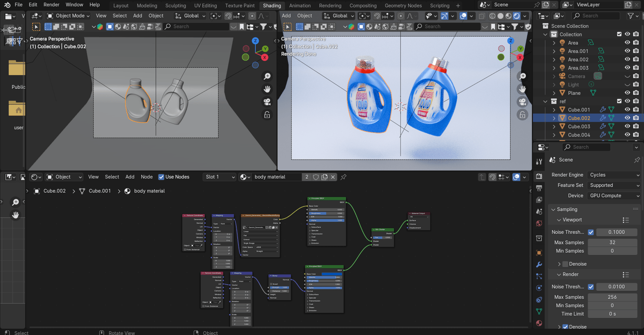The height and width of the screenshot is (335, 644).
Task: Collapse the Sampling panel
Action: point(553,209)
